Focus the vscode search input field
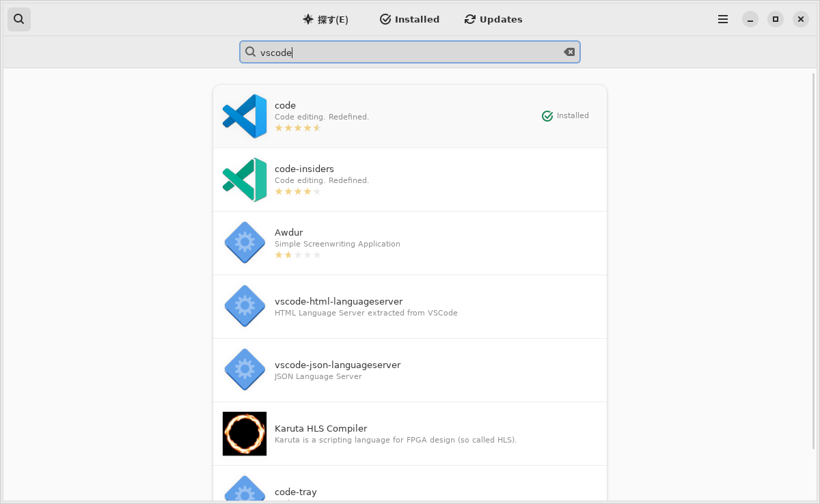This screenshot has width=820, height=504. (410, 52)
